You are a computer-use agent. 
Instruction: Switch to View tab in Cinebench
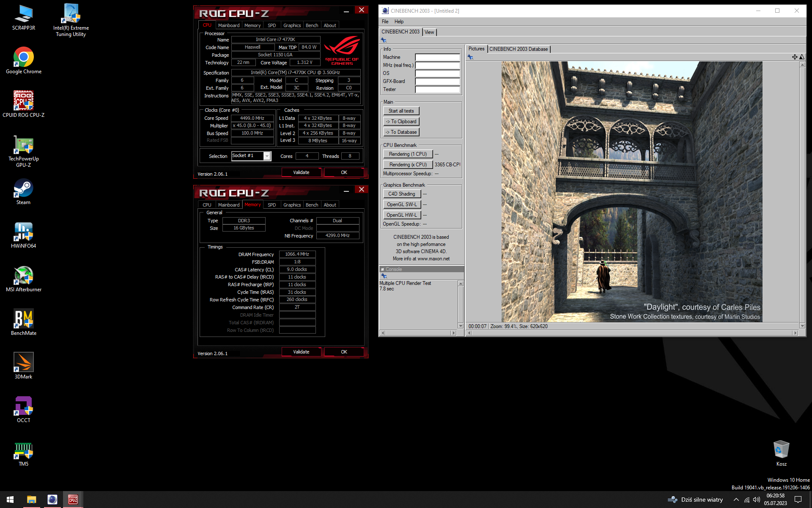429,32
